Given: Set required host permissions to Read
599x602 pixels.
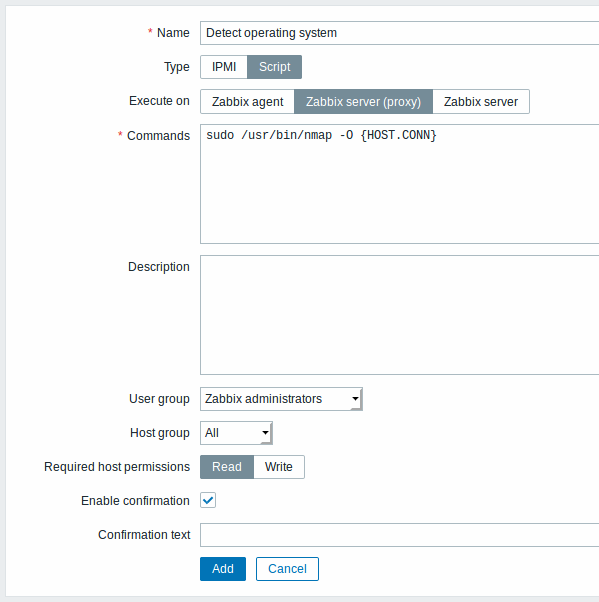Looking at the screenshot, I should click(227, 467).
